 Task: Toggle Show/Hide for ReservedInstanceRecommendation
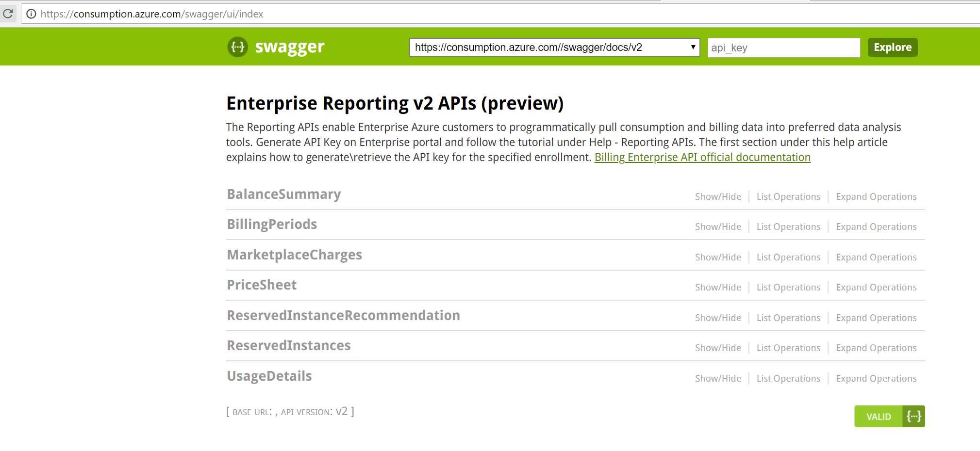pos(718,318)
